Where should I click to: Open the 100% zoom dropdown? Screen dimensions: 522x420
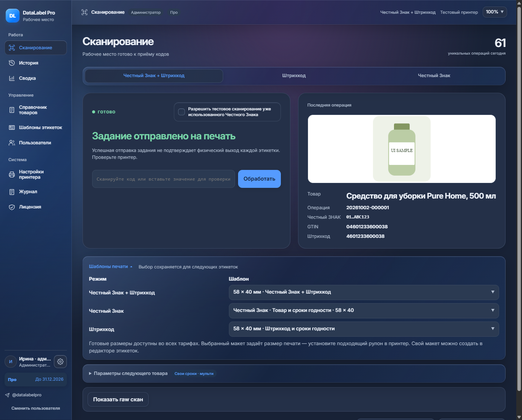click(x=495, y=12)
